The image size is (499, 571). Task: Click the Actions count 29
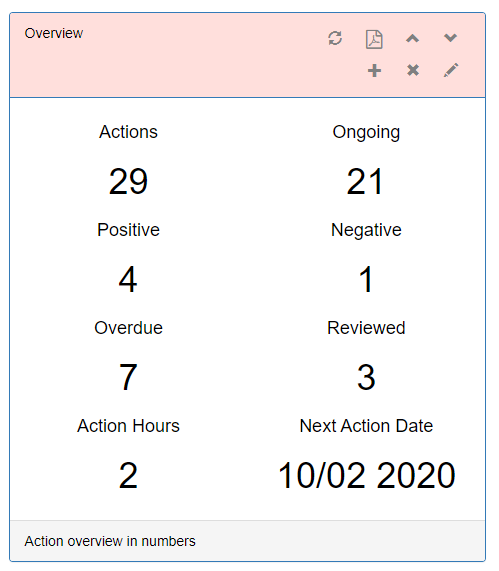tap(128, 181)
